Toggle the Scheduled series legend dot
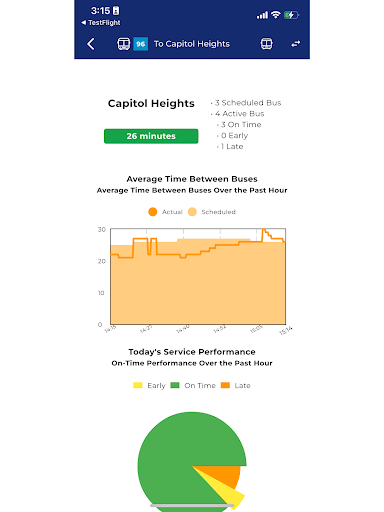The image size is (384, 512). tap(192, 212)
